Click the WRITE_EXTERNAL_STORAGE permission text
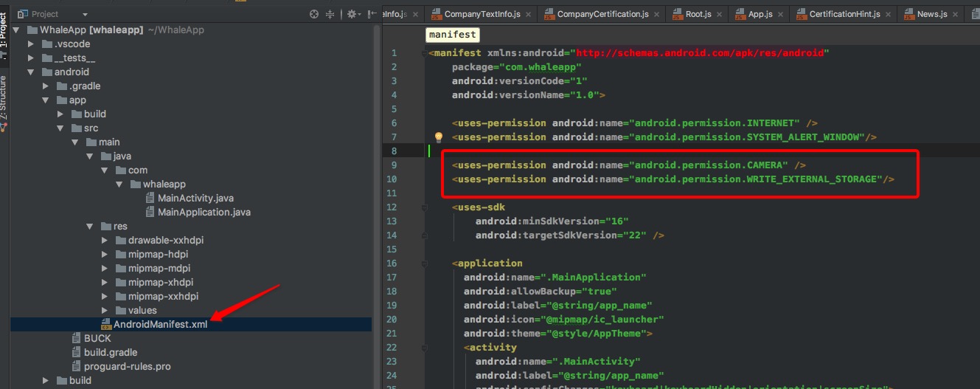 pyautogui.click(x=813, y=179)
